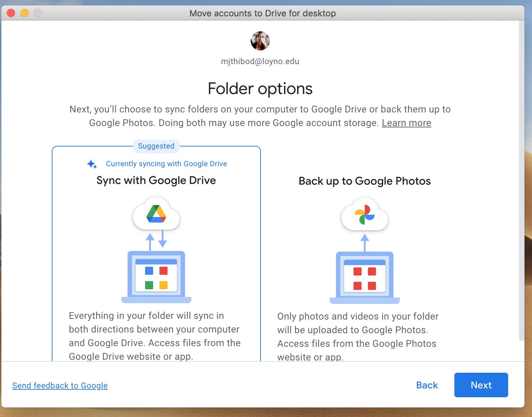Click the two-way sync arrows under Drive cloud
The image size is (532, 417).
(156, 240)
